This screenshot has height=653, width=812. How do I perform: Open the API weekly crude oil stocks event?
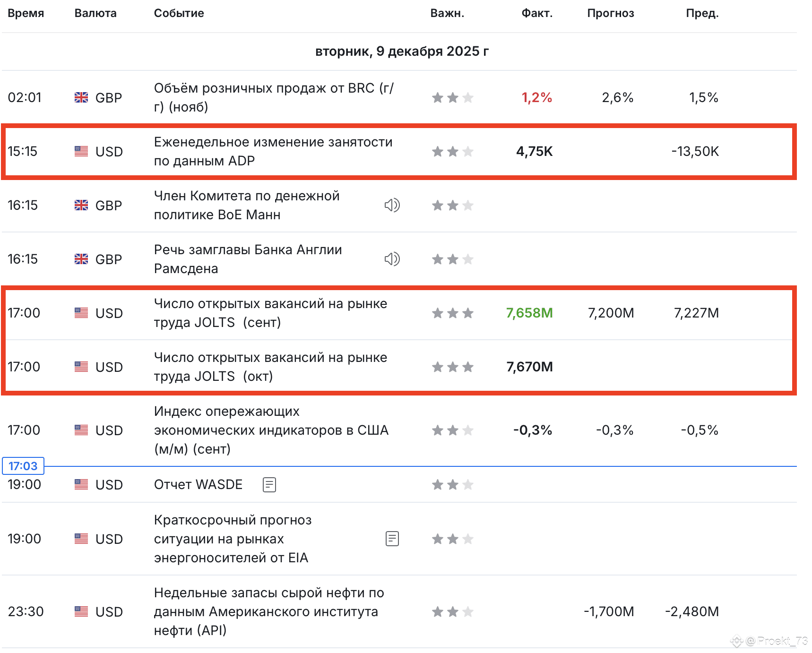point(269,611)
